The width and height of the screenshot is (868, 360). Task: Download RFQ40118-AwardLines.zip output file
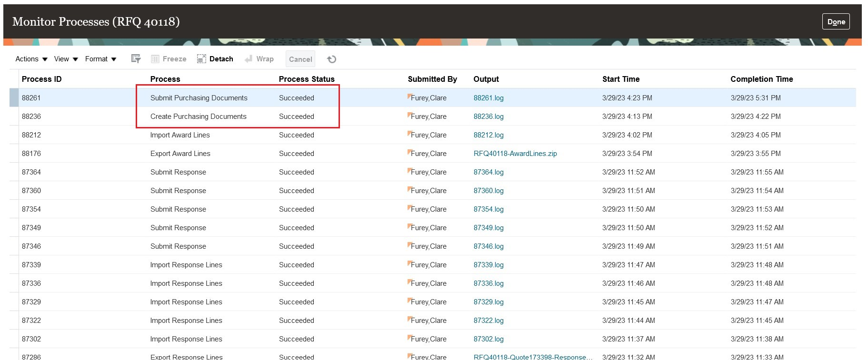(x=515, y=154)
